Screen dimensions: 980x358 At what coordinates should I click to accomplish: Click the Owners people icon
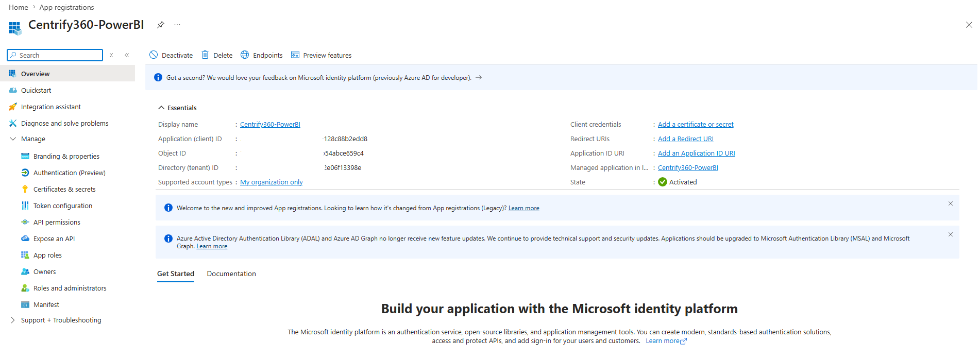tap(25, 271)
